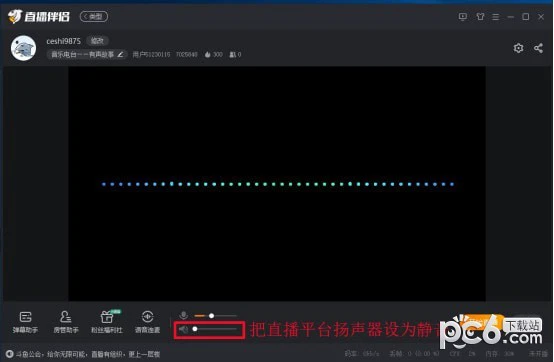
Task: Click the 修改 button beside ceshi9875
Action: (97, 41)
